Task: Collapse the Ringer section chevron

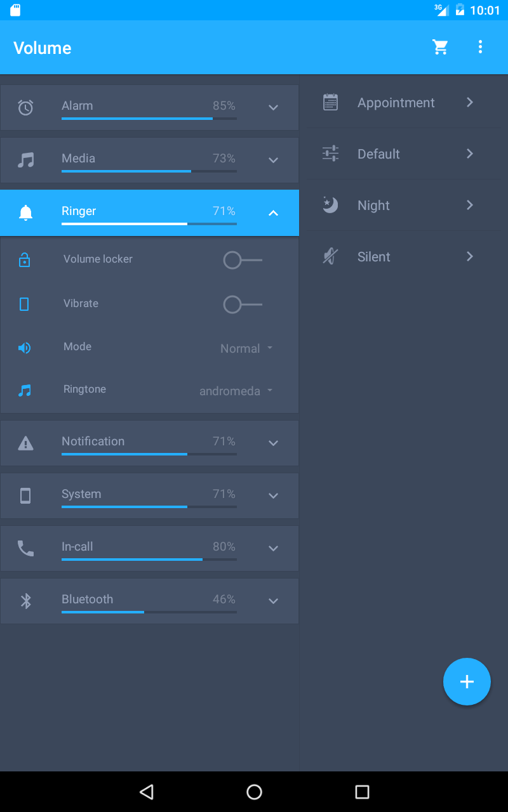Action: 274,213
